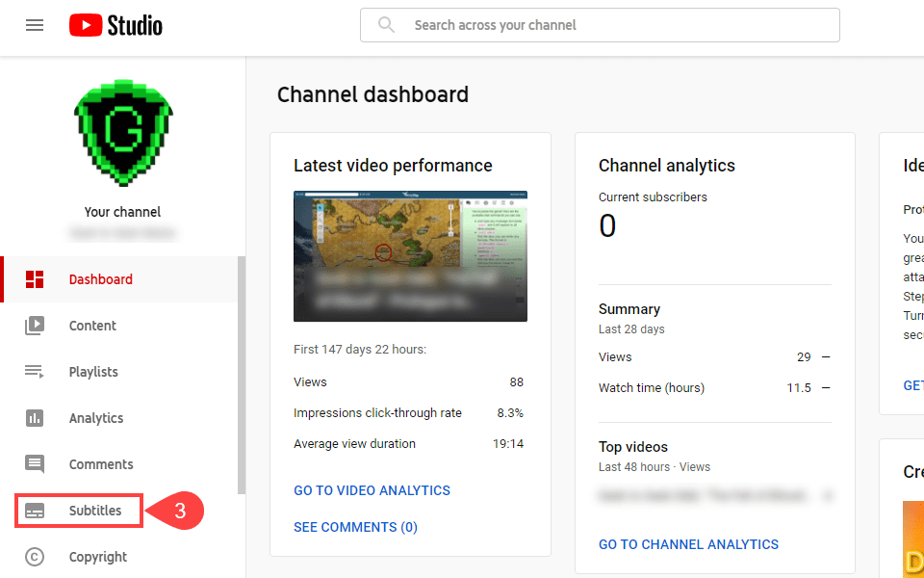Image resolution: width=924 pixels, height=578 pixels.
Task: Open the Subtitles sidebar item
Action: [x=94, y=511]
